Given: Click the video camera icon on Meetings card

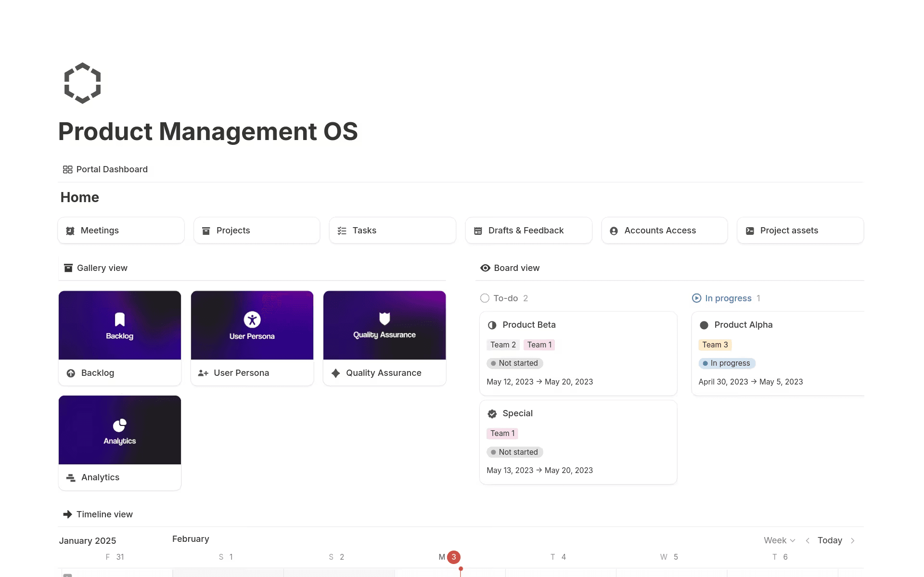Looking at the screenshot, I should point(70,231).
